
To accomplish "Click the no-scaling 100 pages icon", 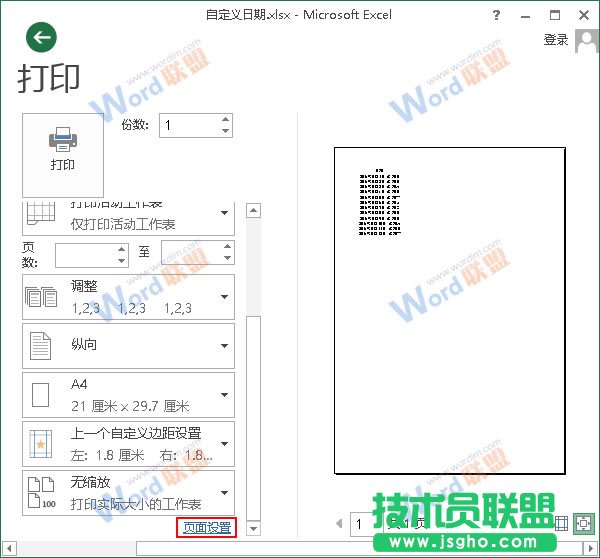I will (41, 493).
